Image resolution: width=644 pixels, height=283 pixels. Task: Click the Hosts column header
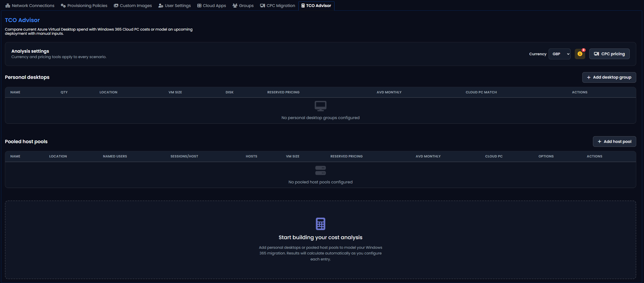(251, 156)
